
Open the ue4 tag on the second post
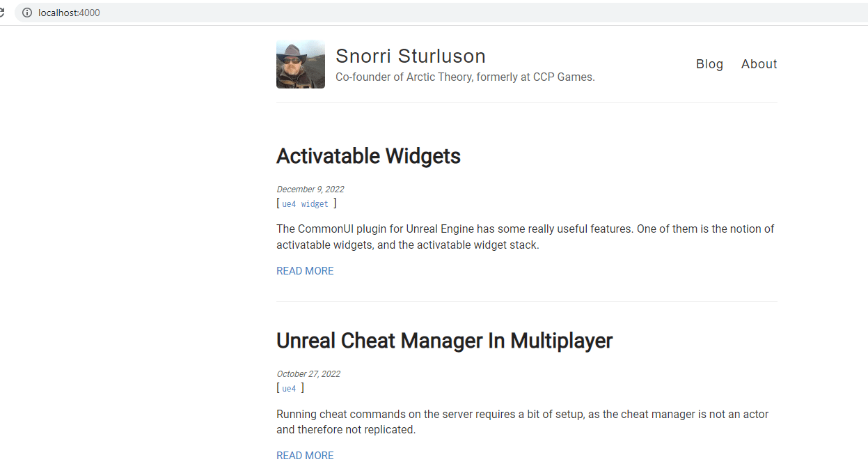pyautogui.click(x=289, y=388)
